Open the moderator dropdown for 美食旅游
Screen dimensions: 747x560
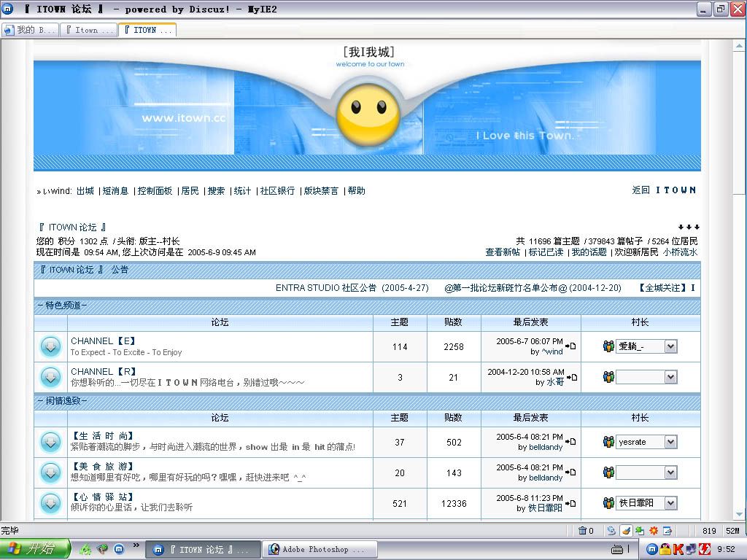click(x=671, y=472)
